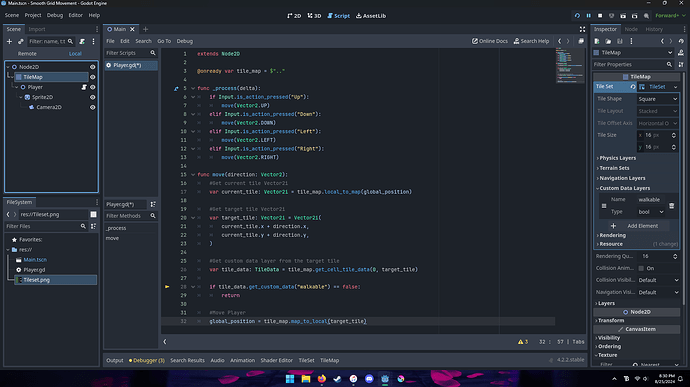
Task: Open the Node tab beside Inspector
Action: click(x=631, y=29)
